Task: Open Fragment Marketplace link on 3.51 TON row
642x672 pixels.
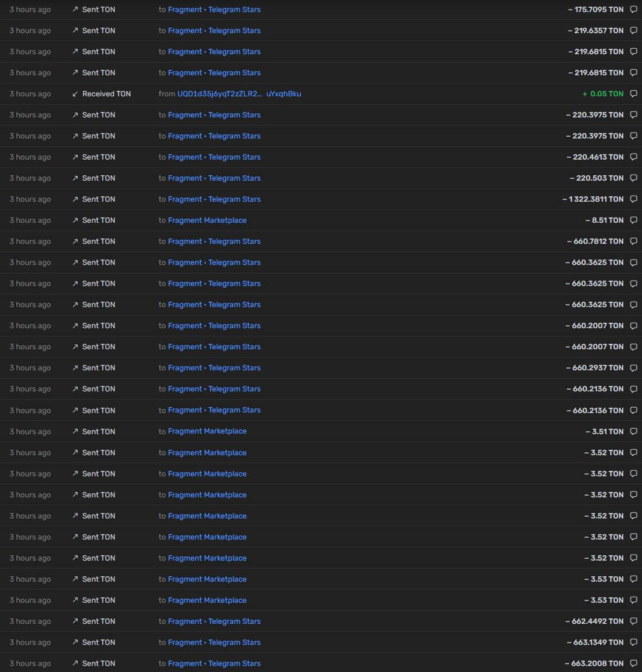Action: pyautogui.click(x=208, y=431)
